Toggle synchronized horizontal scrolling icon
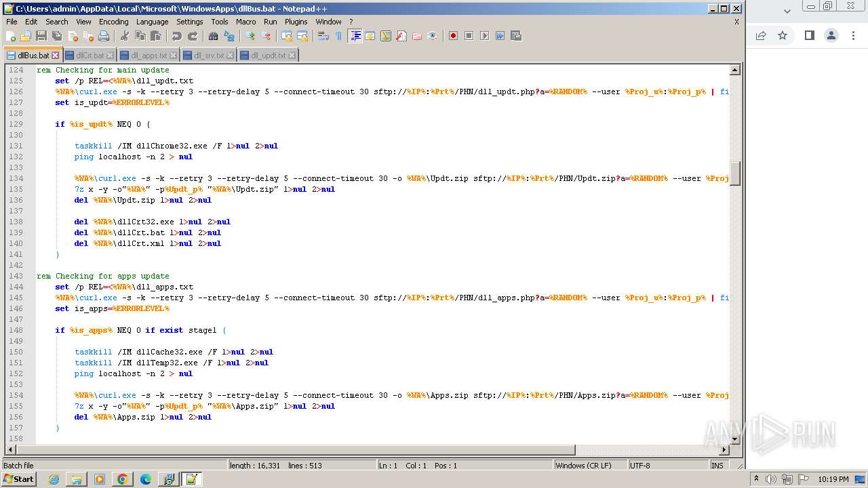The height and width of the screenshot is (488, 868). point(302,36)
